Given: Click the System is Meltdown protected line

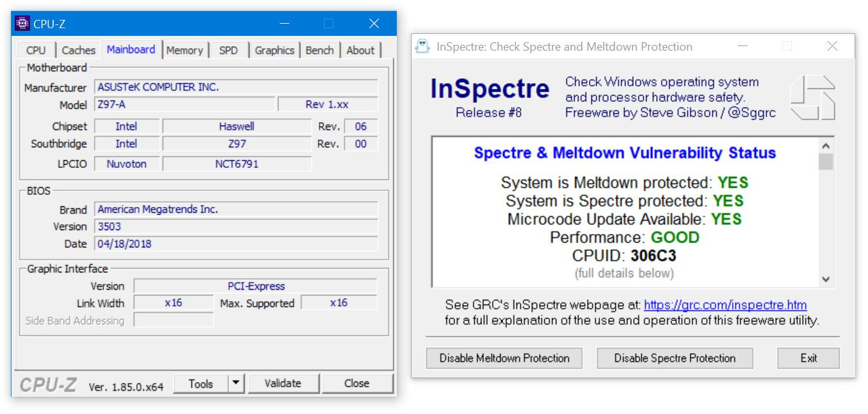Looking at the screenshot, I should [x=625, y=183].
